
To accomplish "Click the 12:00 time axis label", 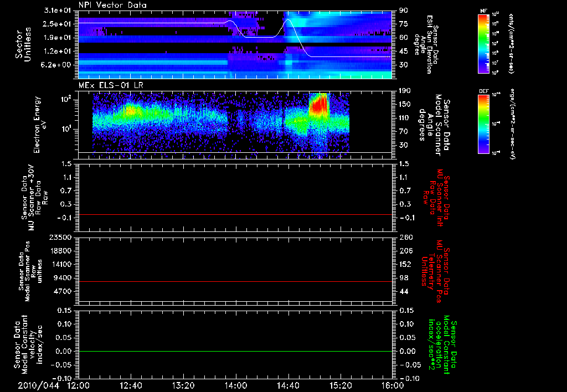I will (x=78, y=385).
